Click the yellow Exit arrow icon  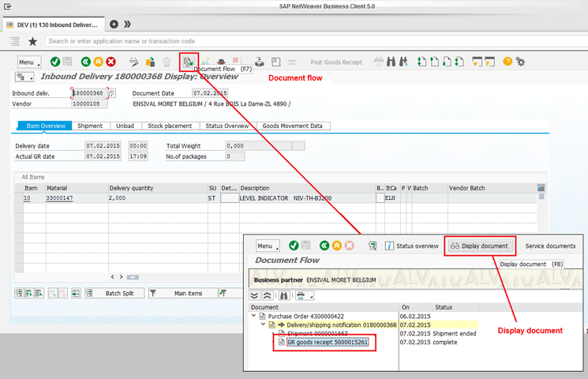(98, 62)
